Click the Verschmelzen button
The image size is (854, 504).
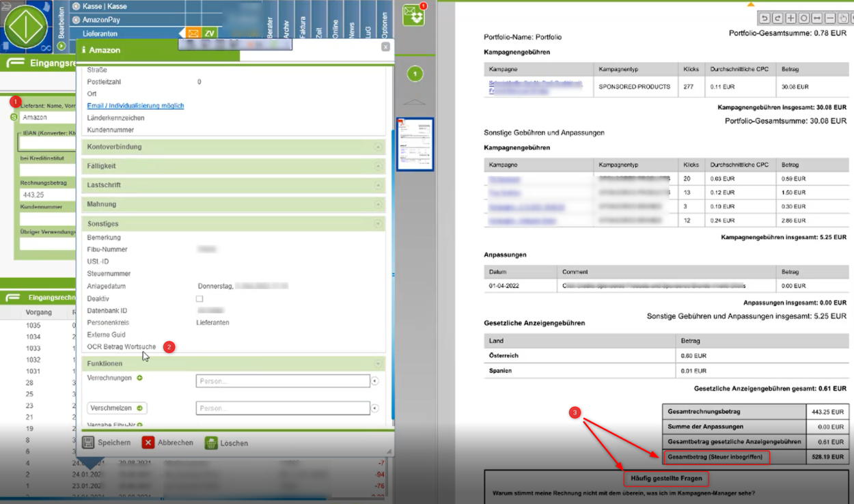click(x=117, y=408)
